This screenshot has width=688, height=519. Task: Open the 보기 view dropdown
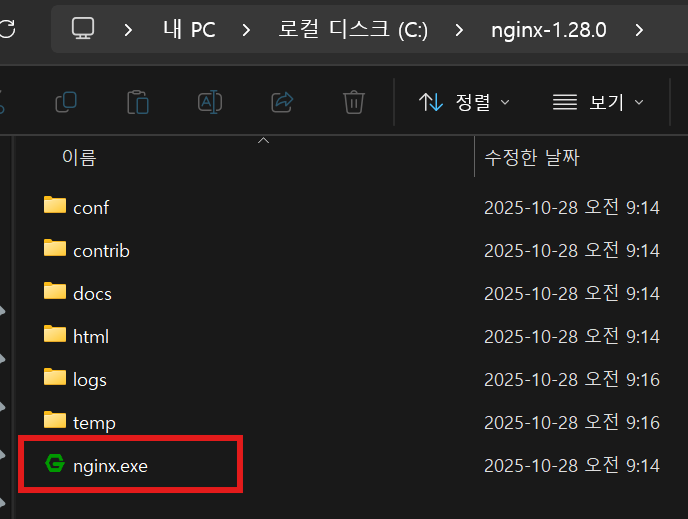(598, 102)
